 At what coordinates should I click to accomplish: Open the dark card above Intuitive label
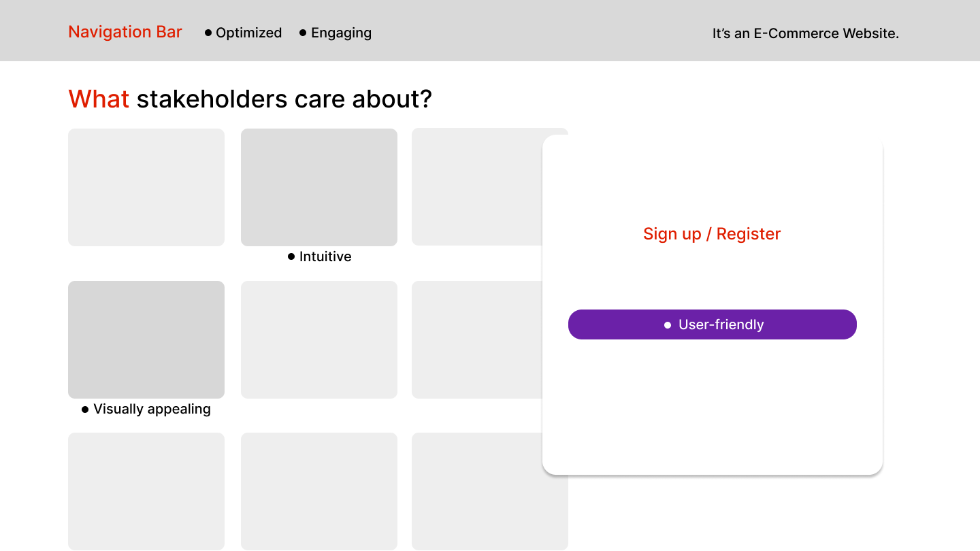(319, 187)
